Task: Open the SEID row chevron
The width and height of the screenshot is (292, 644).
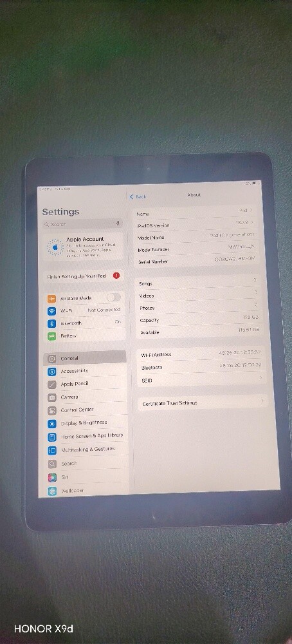Action: click(260, 377)
